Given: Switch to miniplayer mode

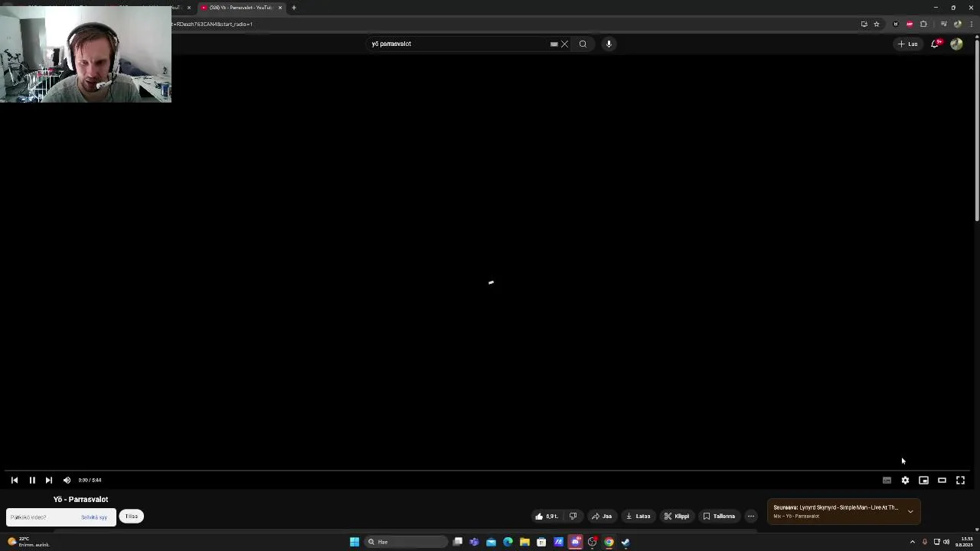Looking at the screenshot, I should coord(923,480).
